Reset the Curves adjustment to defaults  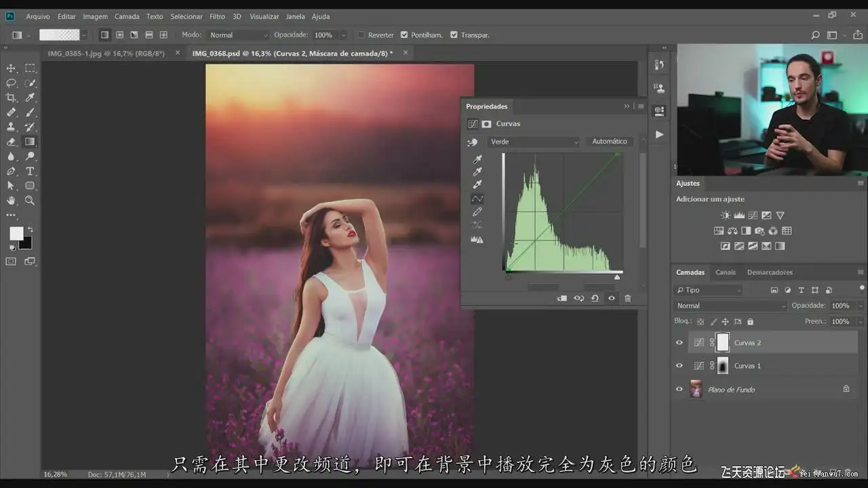pyautogui.click(x=595, y=298)
